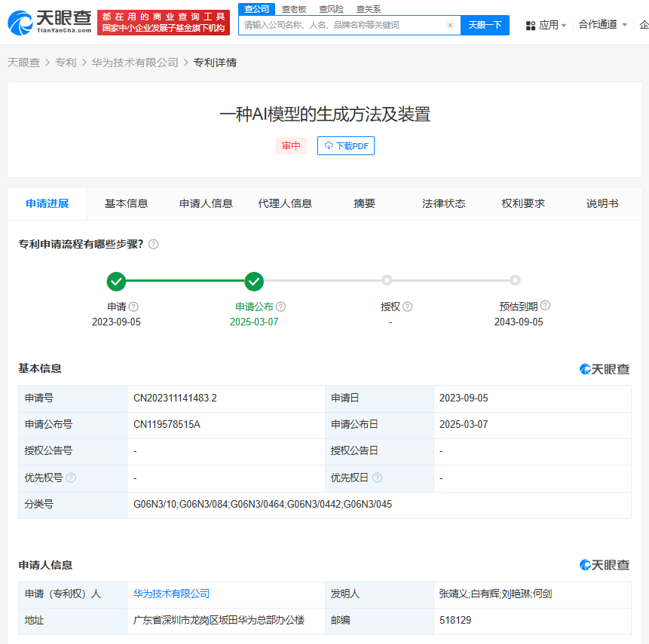
Task: Open help icon next to 专利申请流程有哪些步骤
Action: click(153, 245)
